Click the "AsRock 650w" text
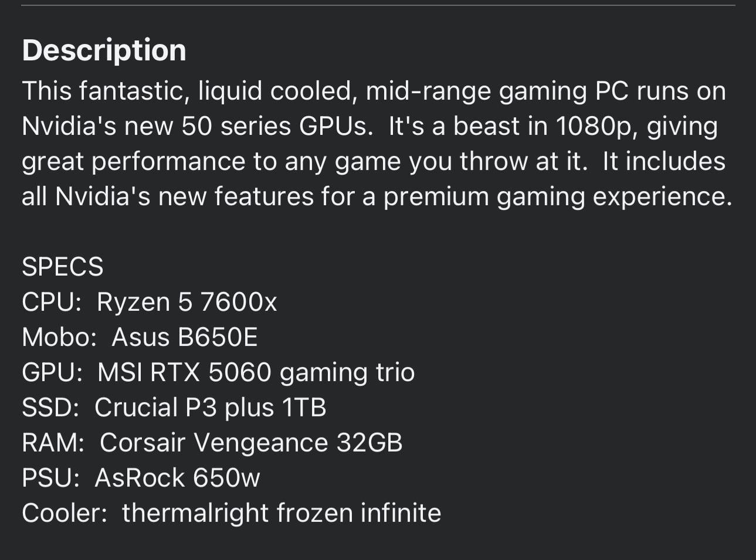This screenshot has width=756, height=560. pyautogui.click(x=177, y=478)
